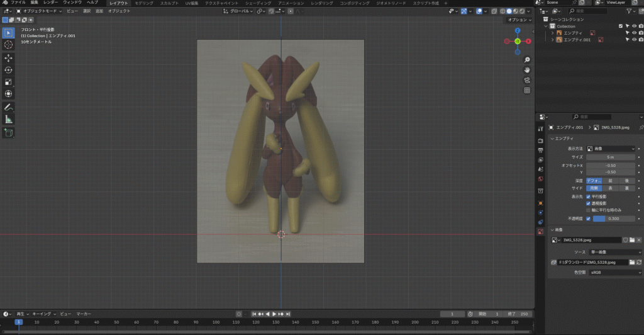Click the fake user shield icon

pyautogui.click(x=625, y=240)
